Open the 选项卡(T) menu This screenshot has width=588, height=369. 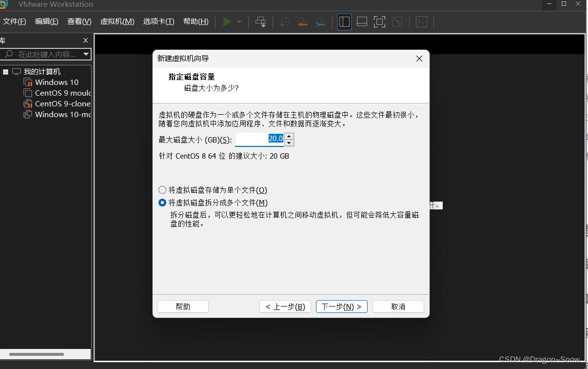[158, 21]
